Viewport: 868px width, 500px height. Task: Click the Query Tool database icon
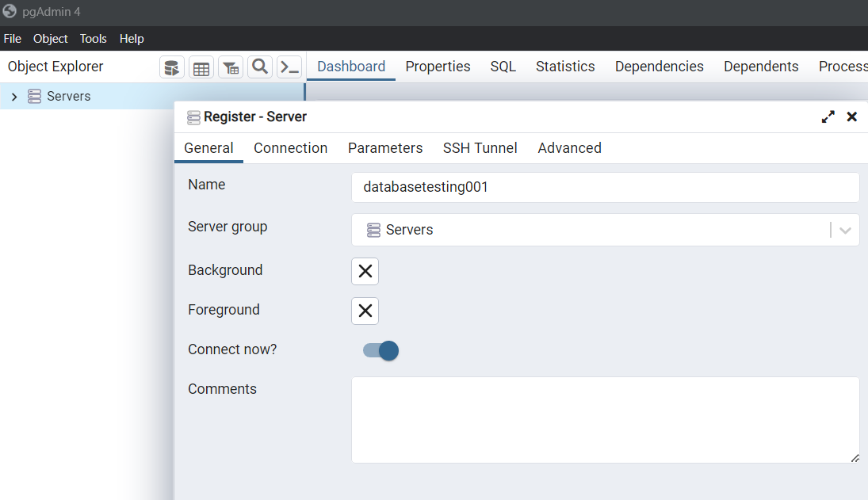pos(171,67)
